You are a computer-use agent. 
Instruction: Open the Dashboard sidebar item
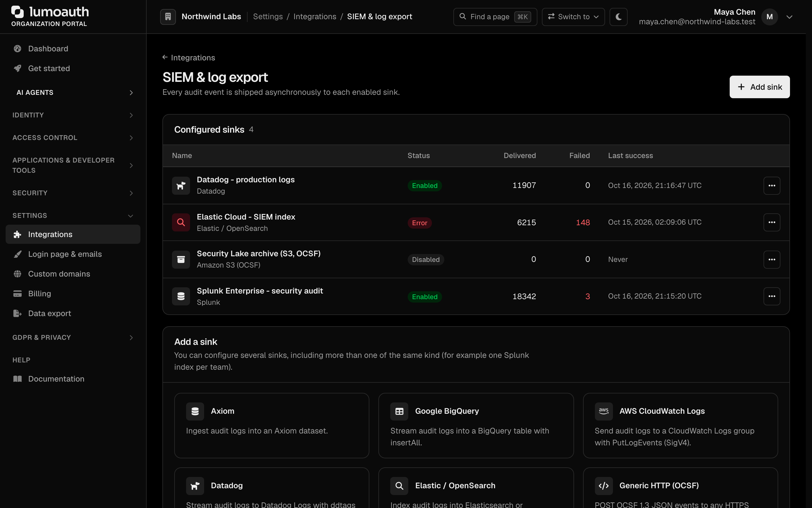coord(73,49)
